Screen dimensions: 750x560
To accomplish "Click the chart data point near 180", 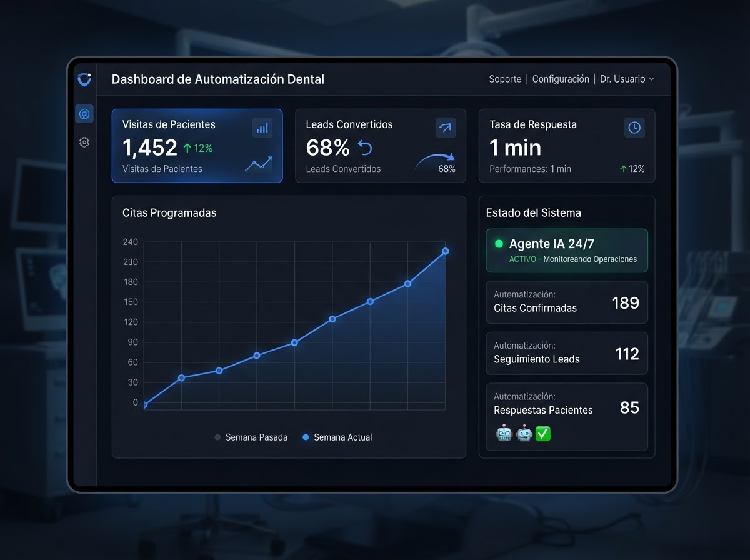I will [407, 284].
